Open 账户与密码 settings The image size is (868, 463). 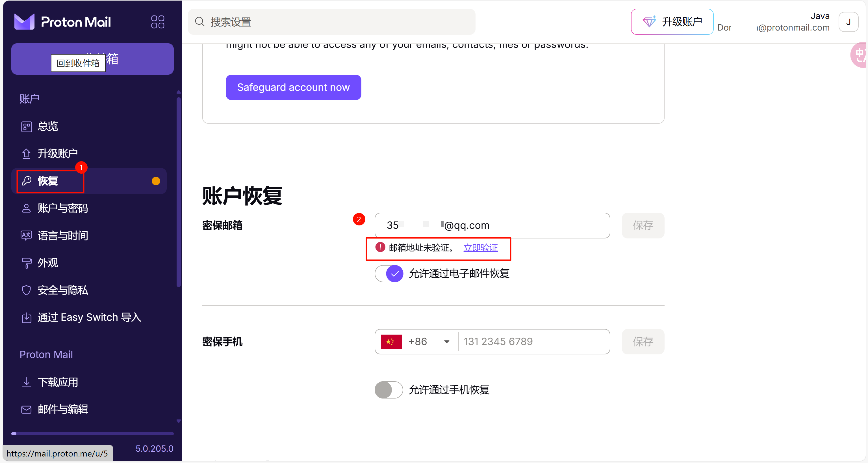(x=89, y=208)
